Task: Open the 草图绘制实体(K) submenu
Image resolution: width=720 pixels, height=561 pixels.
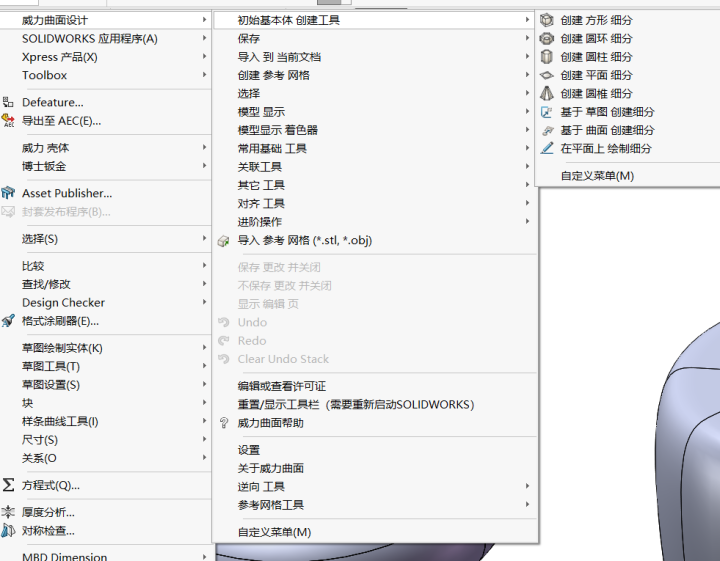Action: [x=105, y=348]
